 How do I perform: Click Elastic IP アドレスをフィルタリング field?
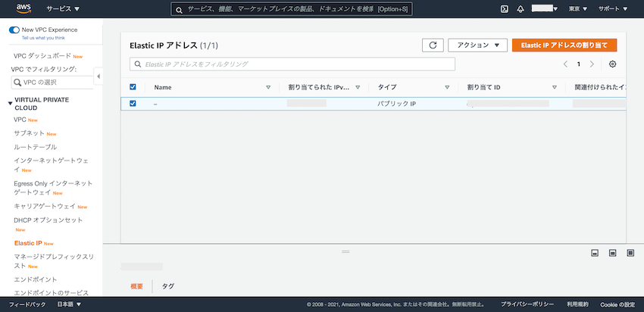292,64
